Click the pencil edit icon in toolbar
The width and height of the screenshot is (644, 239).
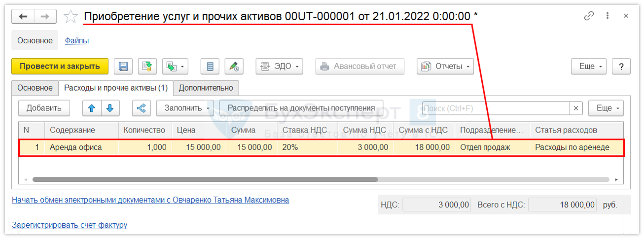[x=234, y=66]
